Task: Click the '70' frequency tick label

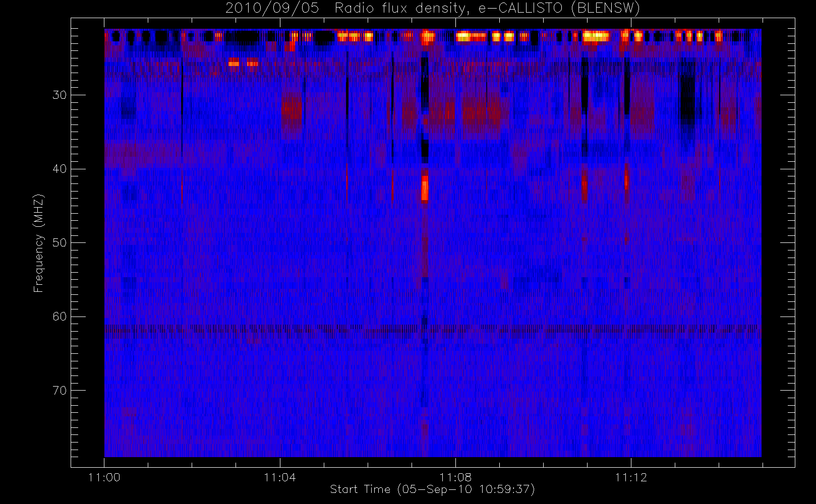Action: point(60,390)
